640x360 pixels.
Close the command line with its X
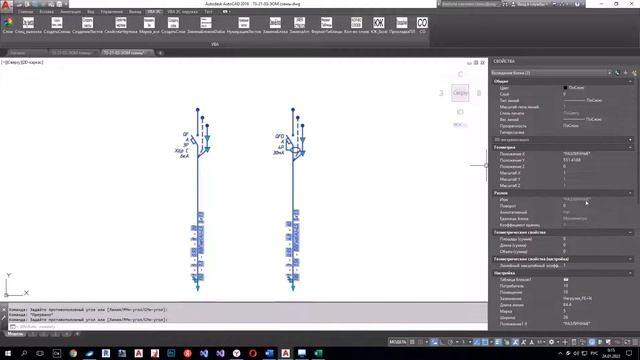coord(4,309)
